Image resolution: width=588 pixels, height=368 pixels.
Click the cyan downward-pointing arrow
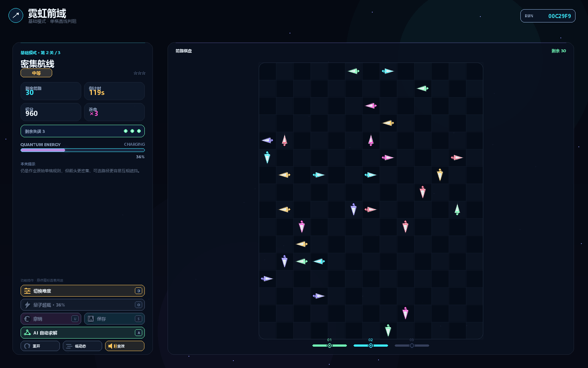coord(267,158)
